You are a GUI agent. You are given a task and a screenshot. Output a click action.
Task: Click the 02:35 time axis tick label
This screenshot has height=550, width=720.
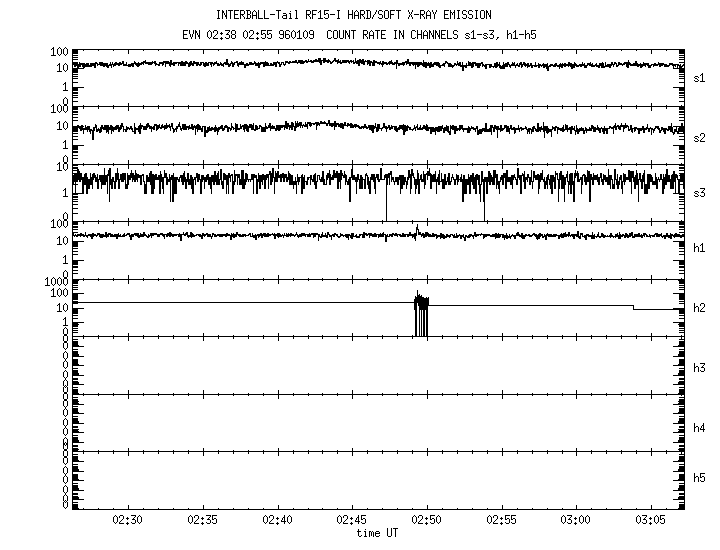click(x=203, y=521)
